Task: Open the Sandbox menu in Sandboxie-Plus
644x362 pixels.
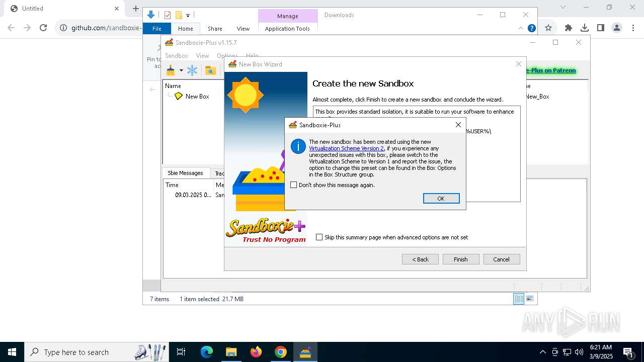Action: pyautogui.click(x=177, y=56)
